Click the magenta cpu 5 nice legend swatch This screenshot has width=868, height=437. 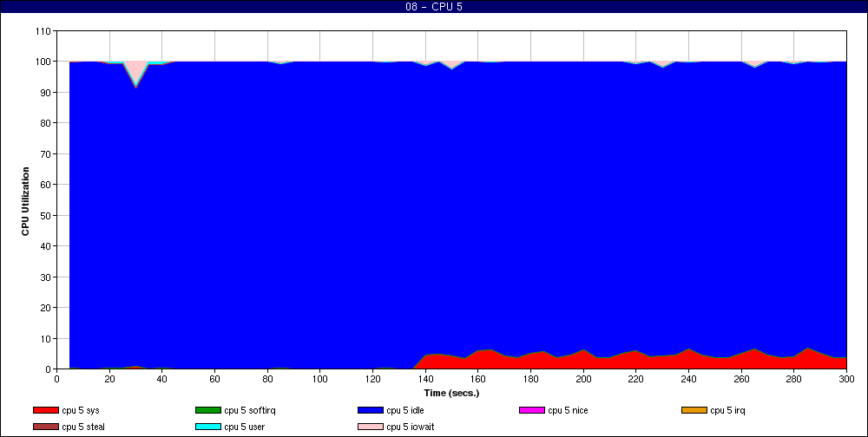pyautogui.click(x=531, y=410)
